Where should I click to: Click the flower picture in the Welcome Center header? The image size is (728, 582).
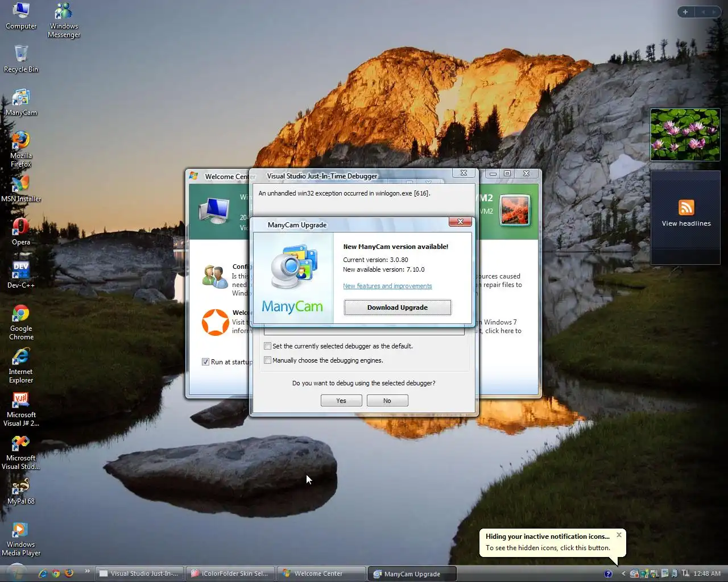515,210
